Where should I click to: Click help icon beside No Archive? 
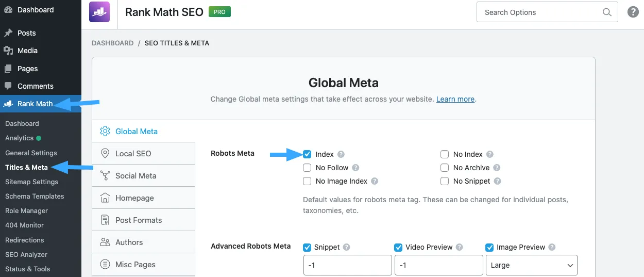497,168
